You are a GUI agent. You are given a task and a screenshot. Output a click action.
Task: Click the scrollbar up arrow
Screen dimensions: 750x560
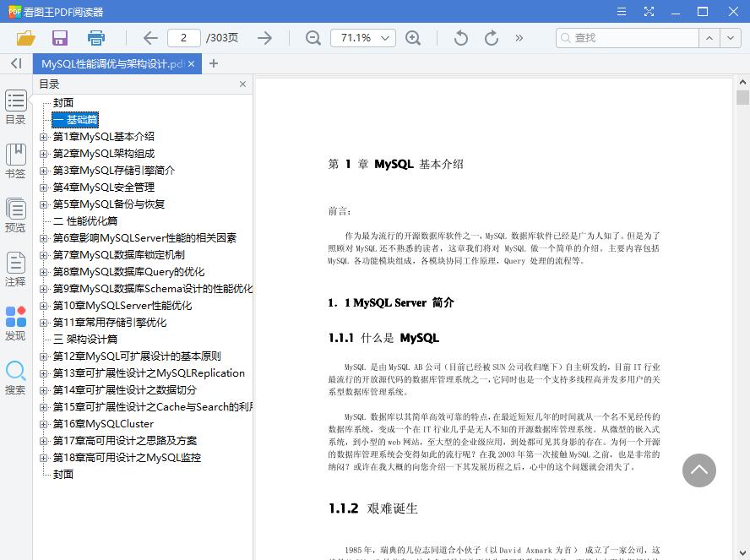click(x=742, y=82)
